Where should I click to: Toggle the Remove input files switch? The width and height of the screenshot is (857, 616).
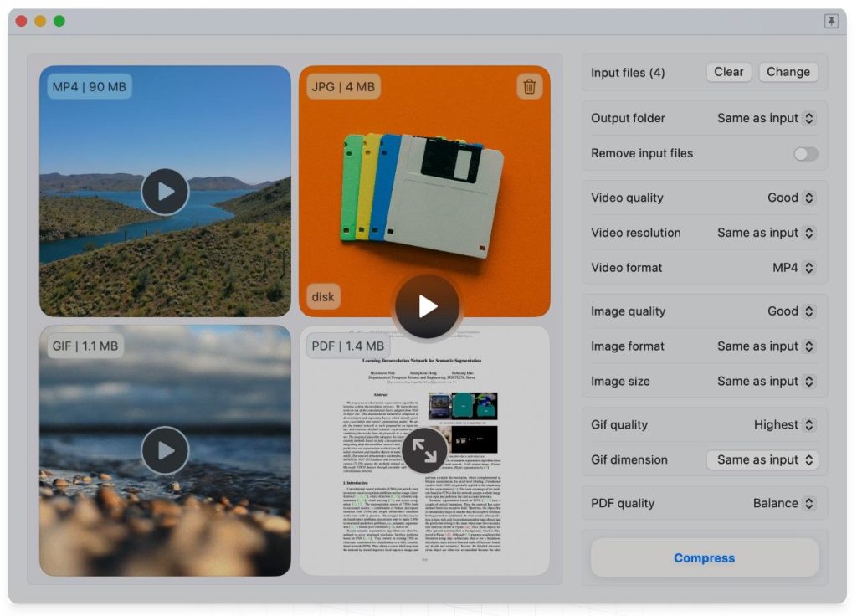pyautogui.click(x=805, y=154)
